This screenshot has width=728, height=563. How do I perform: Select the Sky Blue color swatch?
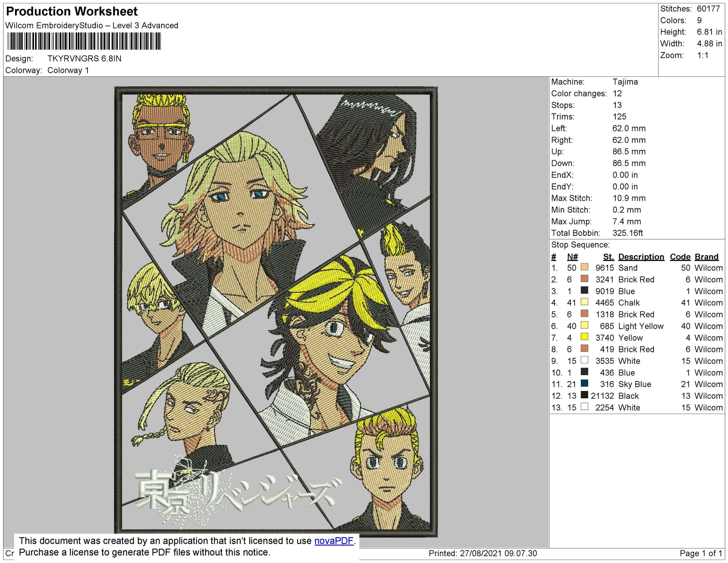click(584, 384)
